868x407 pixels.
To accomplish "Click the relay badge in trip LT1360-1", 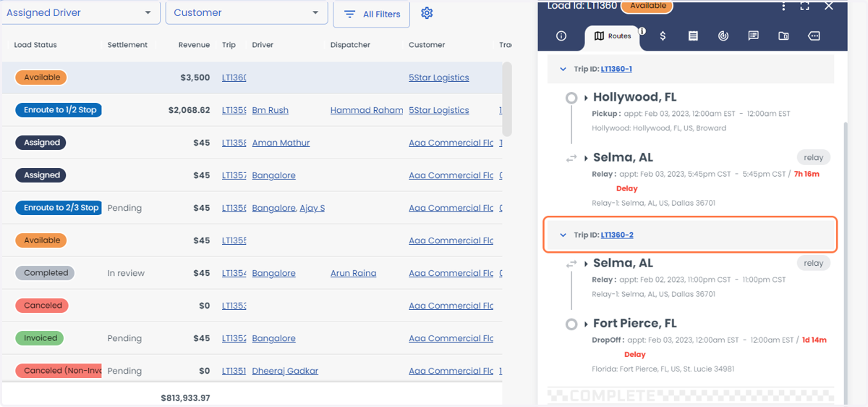I will (x=814, y=157).
